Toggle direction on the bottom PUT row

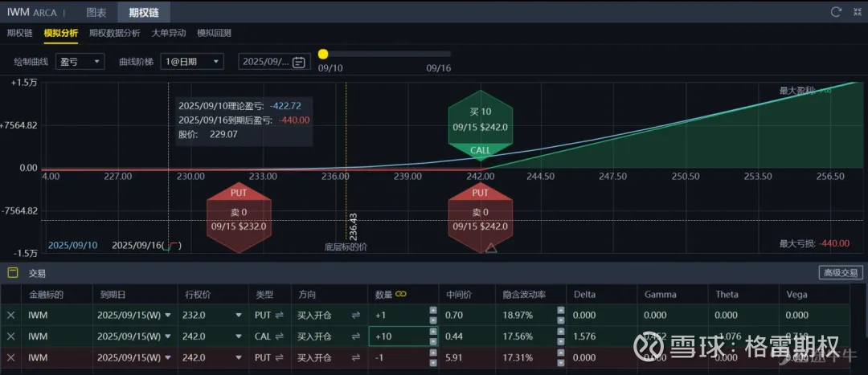pyautogui.click(x=355, y=357)
